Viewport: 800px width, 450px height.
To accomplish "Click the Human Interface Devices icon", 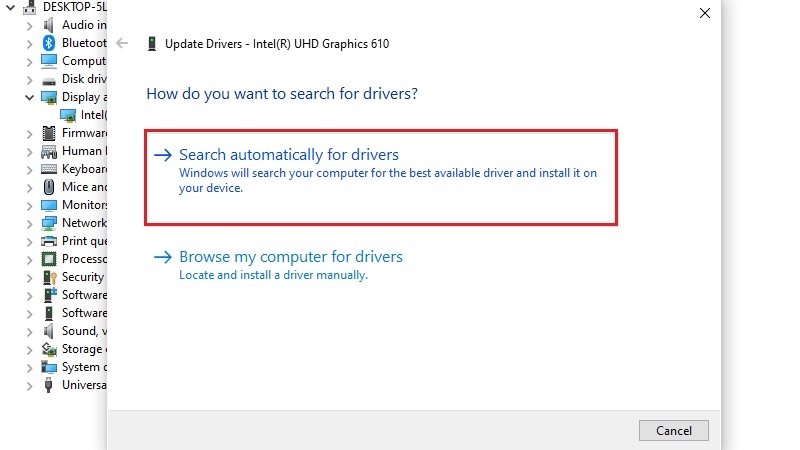I will [49, 151].
